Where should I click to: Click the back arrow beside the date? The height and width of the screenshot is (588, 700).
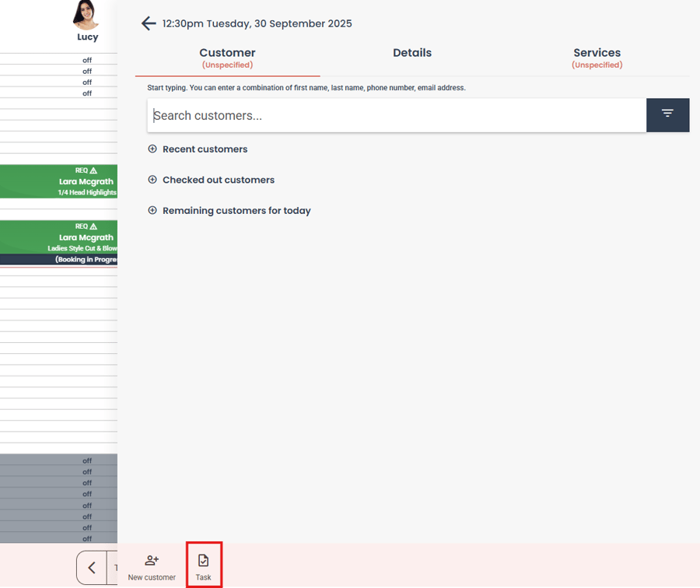[x=149, y=23]
